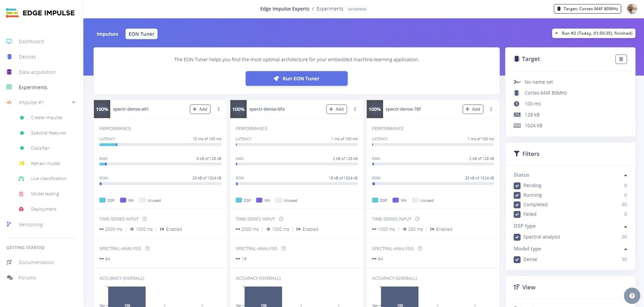Open Spectral features in sidebar
This screenshot has height=307, width=644.
pos(48,133)
